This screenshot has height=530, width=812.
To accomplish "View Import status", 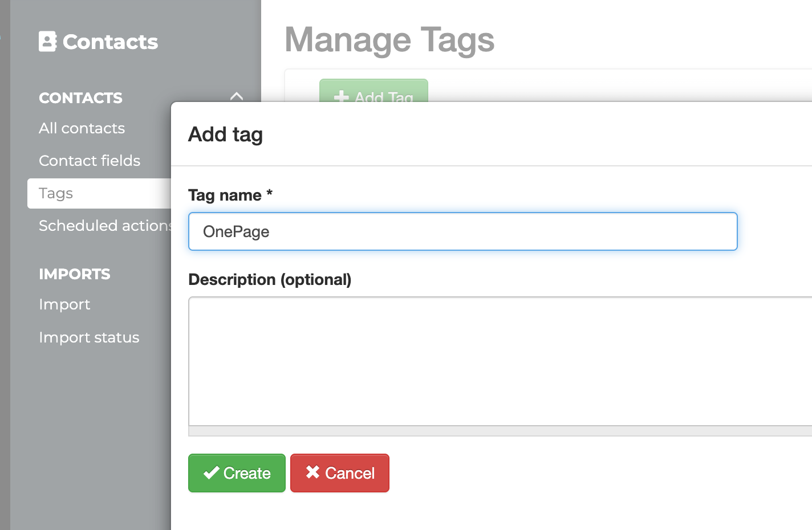I will pos(89,337).
